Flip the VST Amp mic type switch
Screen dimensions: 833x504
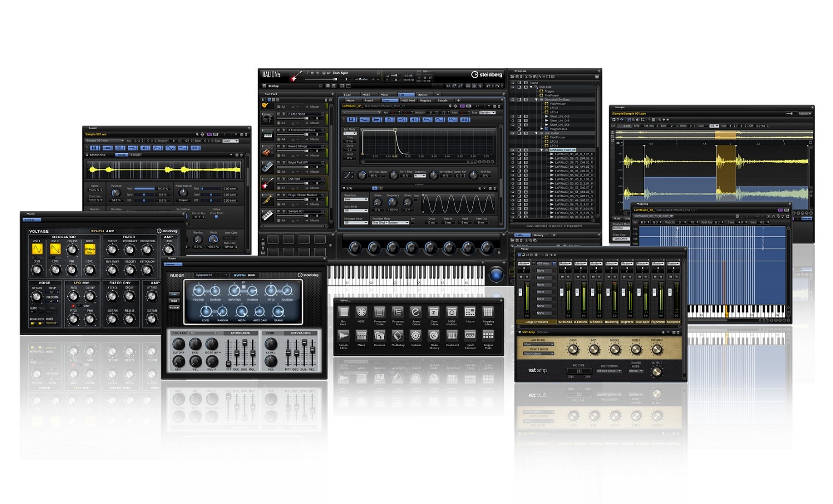[x=579, y=371]
